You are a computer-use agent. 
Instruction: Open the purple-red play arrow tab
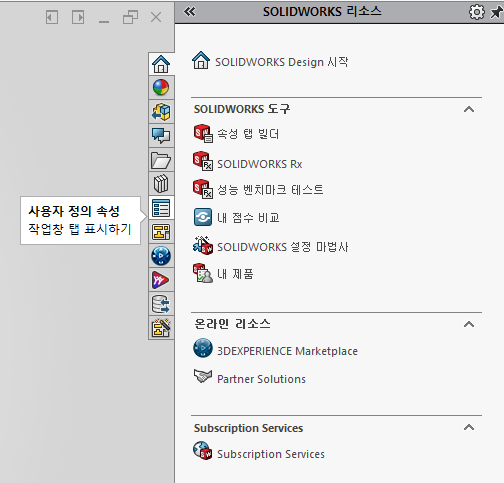pyautogui.click(x=161, y=280)
